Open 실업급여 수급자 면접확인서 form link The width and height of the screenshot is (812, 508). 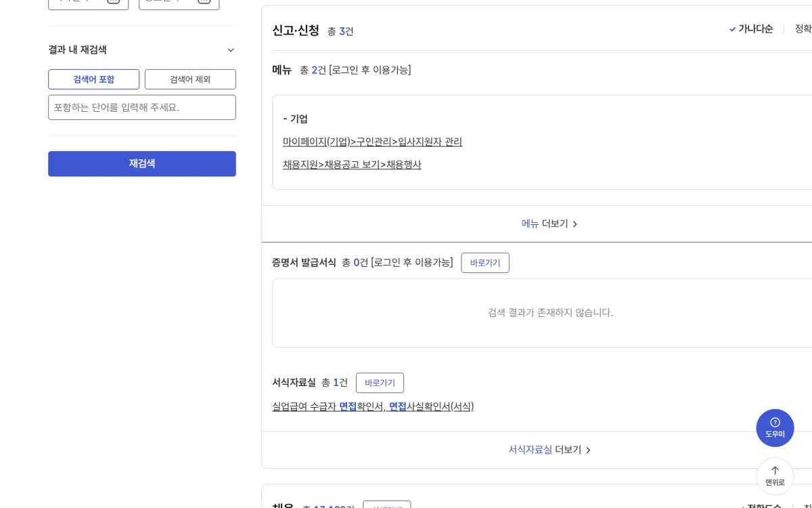pos(373,406)
